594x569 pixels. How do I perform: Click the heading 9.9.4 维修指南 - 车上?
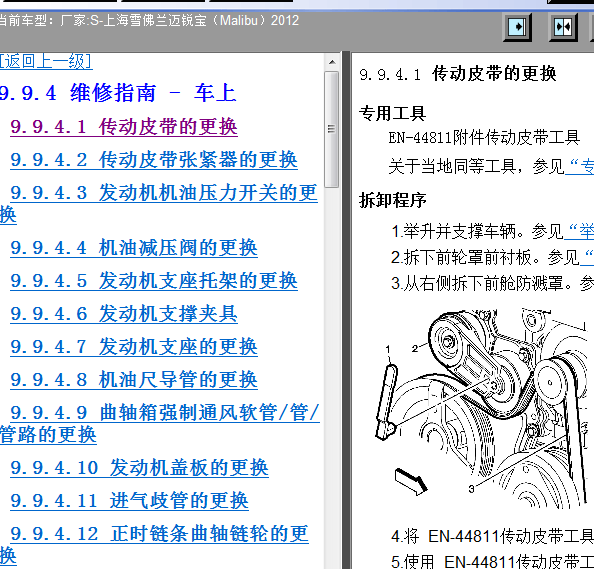pyautogui.click(x=118, y=93)
